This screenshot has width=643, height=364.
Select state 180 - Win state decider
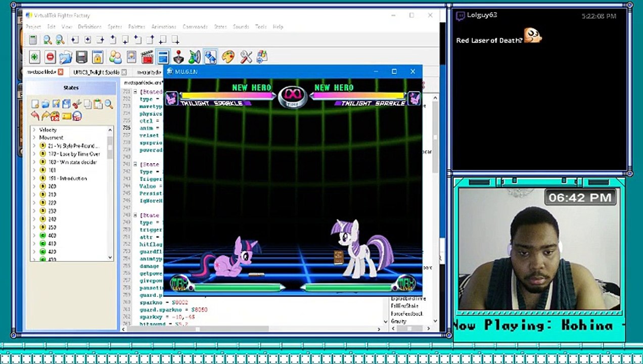point(72,162)
